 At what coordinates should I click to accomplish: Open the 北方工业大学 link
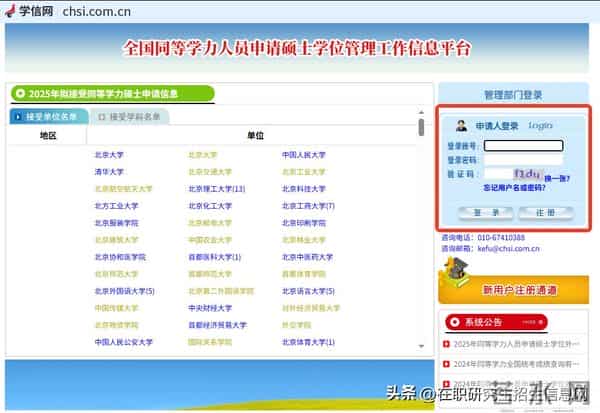pos(116,206)
